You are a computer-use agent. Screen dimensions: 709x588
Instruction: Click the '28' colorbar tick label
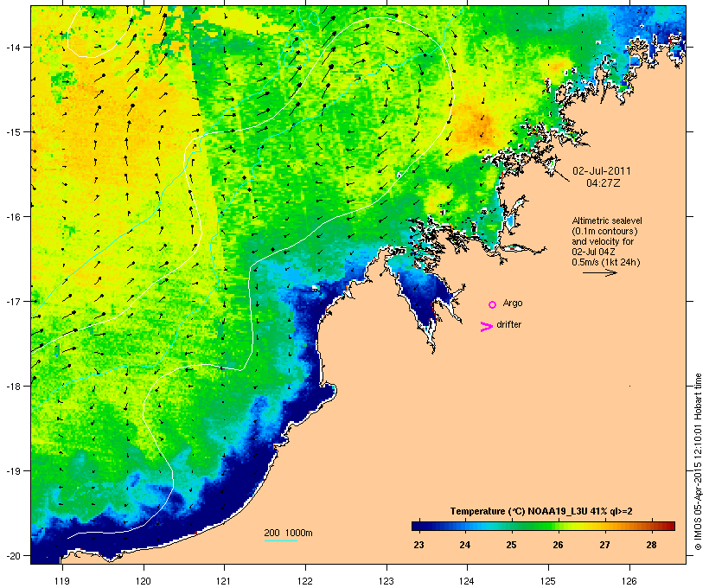651,545
